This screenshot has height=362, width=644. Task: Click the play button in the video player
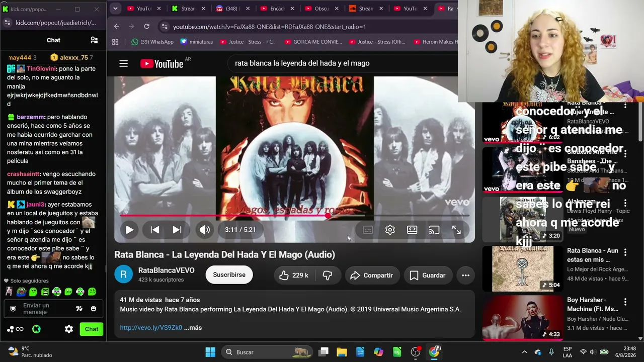coord(129,230)
